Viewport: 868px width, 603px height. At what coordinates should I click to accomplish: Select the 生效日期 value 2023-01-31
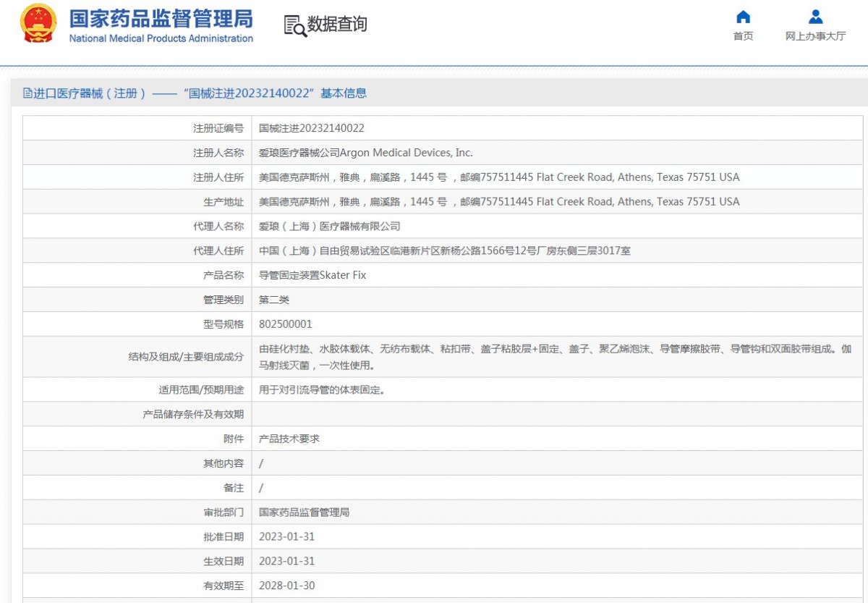(x=287, y=561)
